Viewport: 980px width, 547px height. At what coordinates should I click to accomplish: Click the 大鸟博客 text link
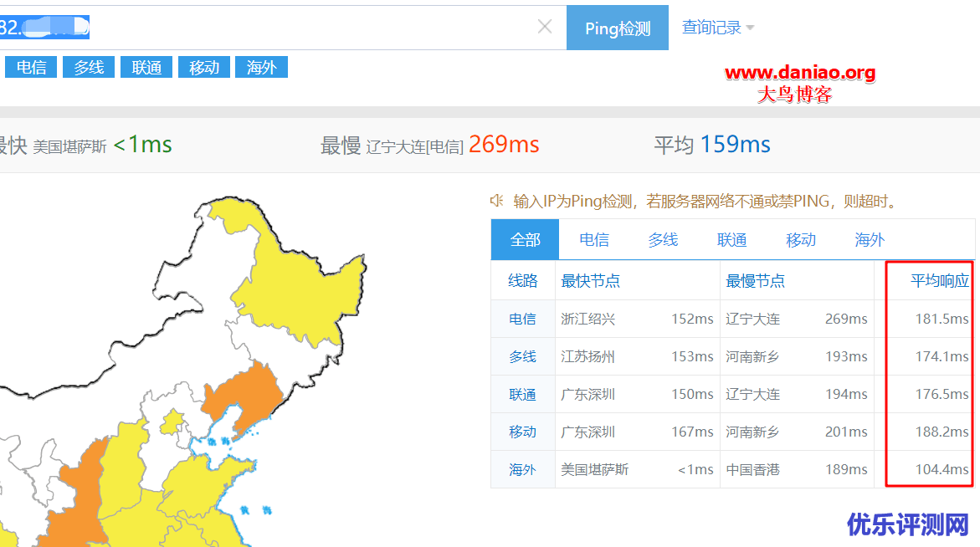(796, 94)
